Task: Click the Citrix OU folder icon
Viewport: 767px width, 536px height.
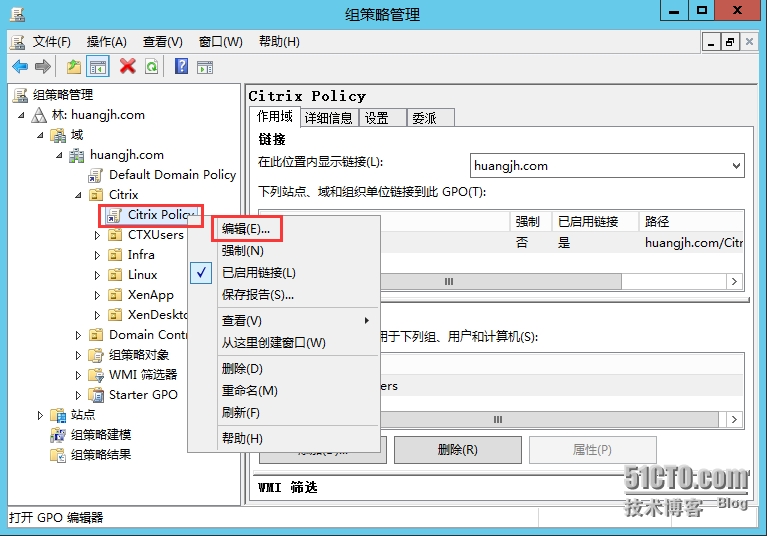Action: tap(96, 195)
